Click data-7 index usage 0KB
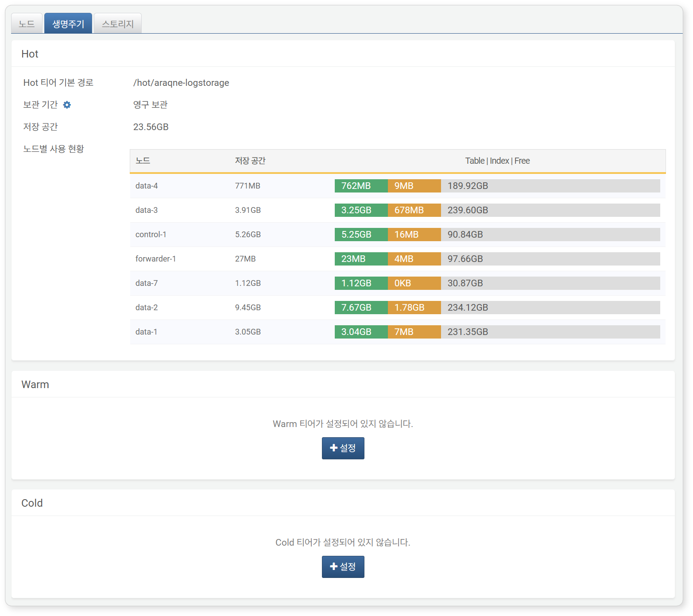 point(414,283)
